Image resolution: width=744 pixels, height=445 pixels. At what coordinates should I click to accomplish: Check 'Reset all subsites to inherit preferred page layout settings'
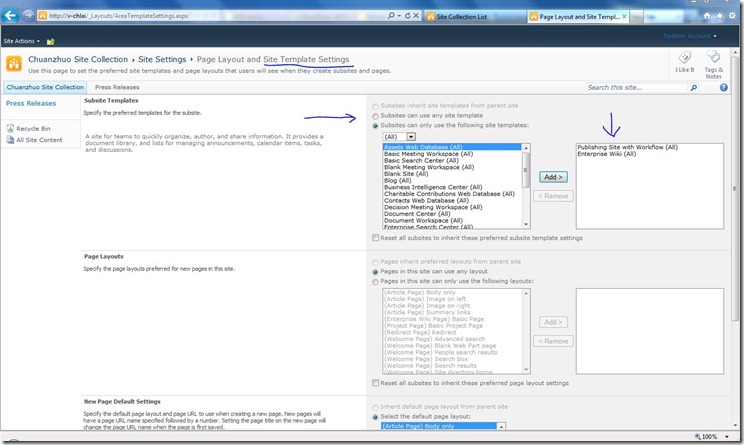(375, 383)
